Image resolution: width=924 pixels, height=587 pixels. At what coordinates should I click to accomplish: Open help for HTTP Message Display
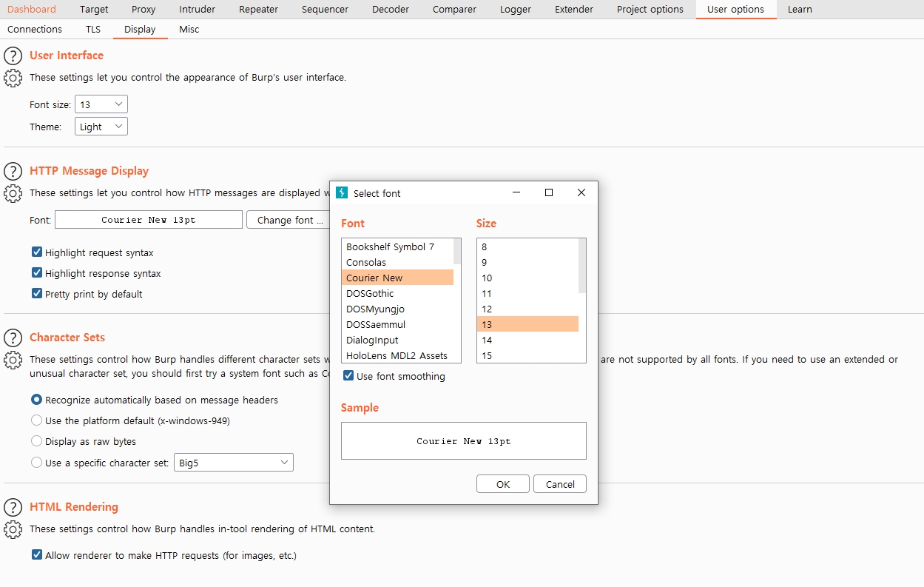pyautogui.click(x=13, y=171)
